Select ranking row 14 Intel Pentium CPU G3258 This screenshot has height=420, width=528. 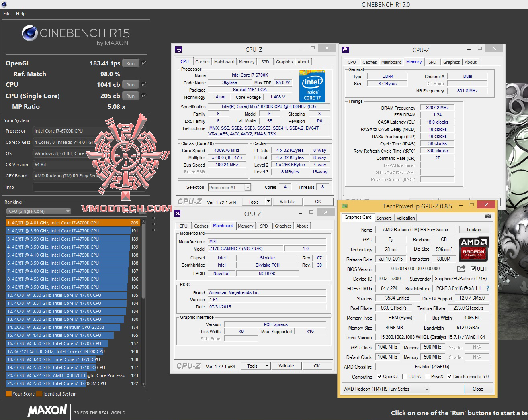pyautogui.click(x=73, y=327)
